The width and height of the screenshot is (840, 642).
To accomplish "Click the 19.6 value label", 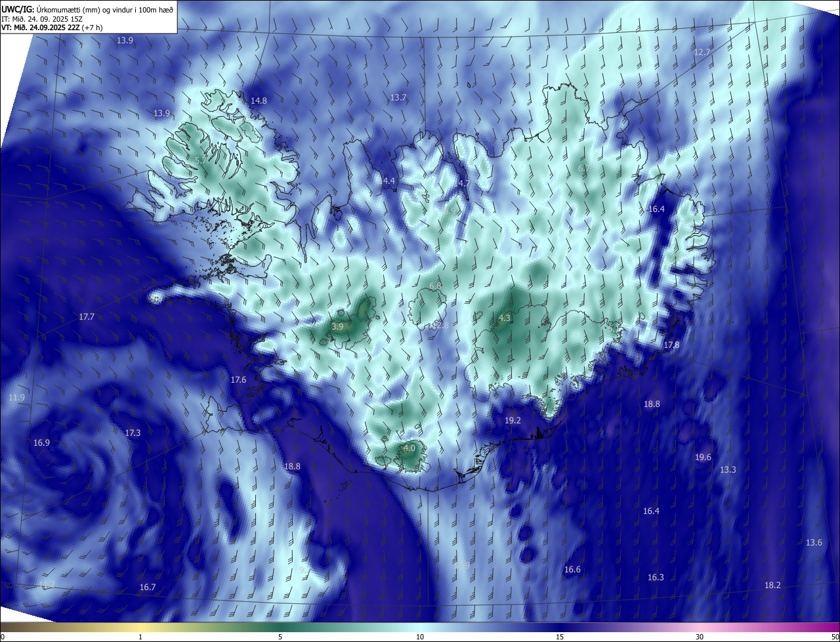I will tap(703, 457).
